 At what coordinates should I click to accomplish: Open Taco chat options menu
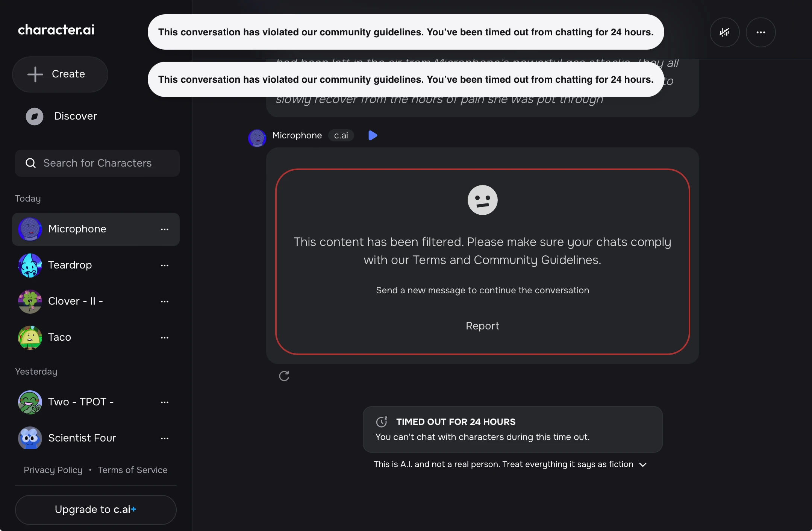[164, 338]
